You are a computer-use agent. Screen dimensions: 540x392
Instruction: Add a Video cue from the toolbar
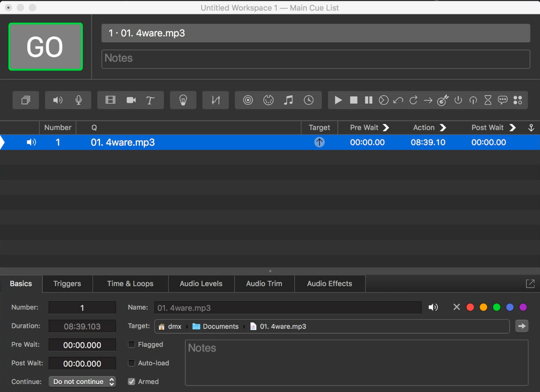pos(110,100)
